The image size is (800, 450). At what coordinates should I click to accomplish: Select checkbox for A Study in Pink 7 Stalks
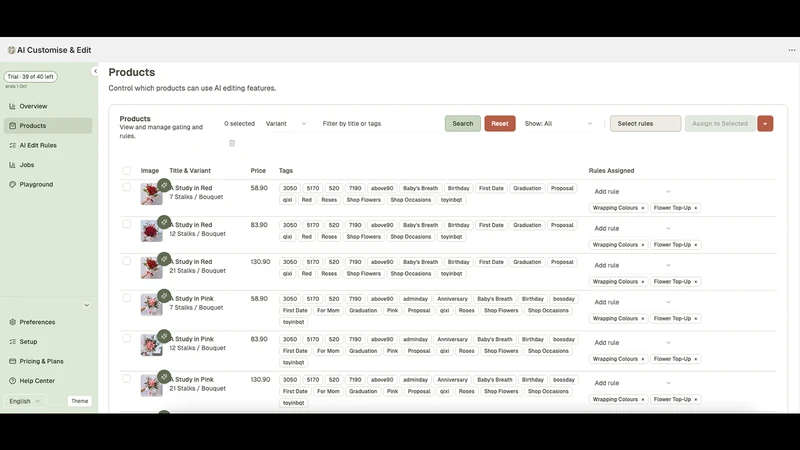pyautogui.click(x=127, y=298)
